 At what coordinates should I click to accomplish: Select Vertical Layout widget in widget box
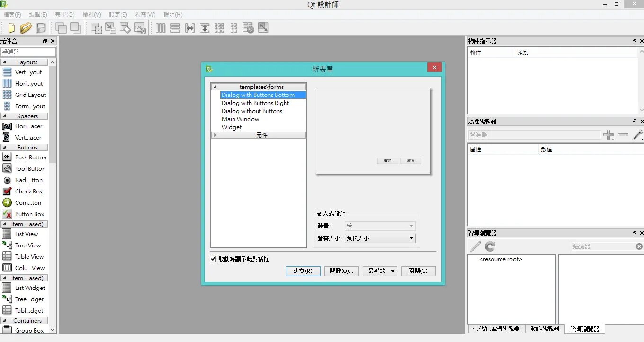pyautogui.click(x=25, y=72)
